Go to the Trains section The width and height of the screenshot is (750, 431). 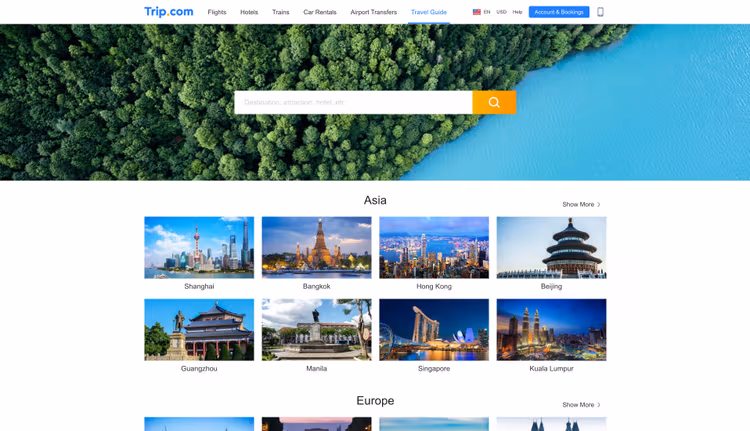coord(281,12)
